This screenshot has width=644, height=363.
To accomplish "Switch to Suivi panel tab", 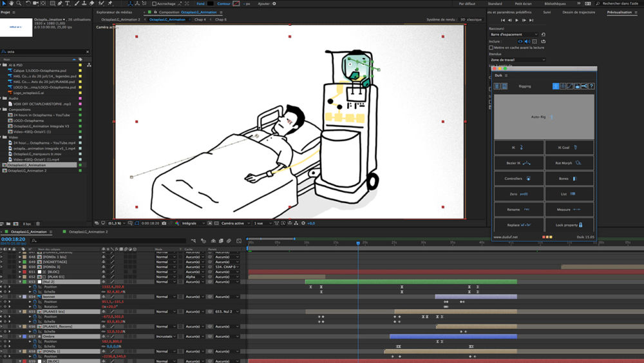I will click(x=547, y=12).
